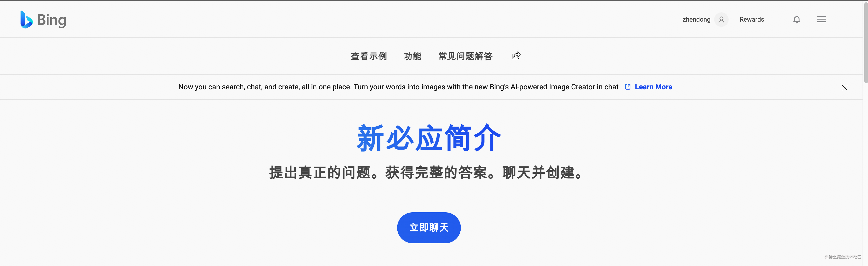Select the 查看示例 navigation item

click(x=369, y=56)
